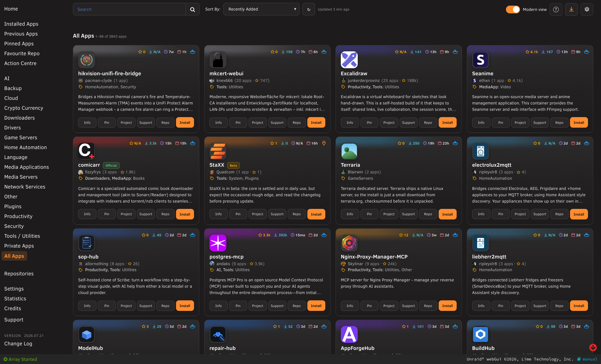The image size is (601, 364).
Task: Click the Terraria app icon
Action: (x=349, y=151)
